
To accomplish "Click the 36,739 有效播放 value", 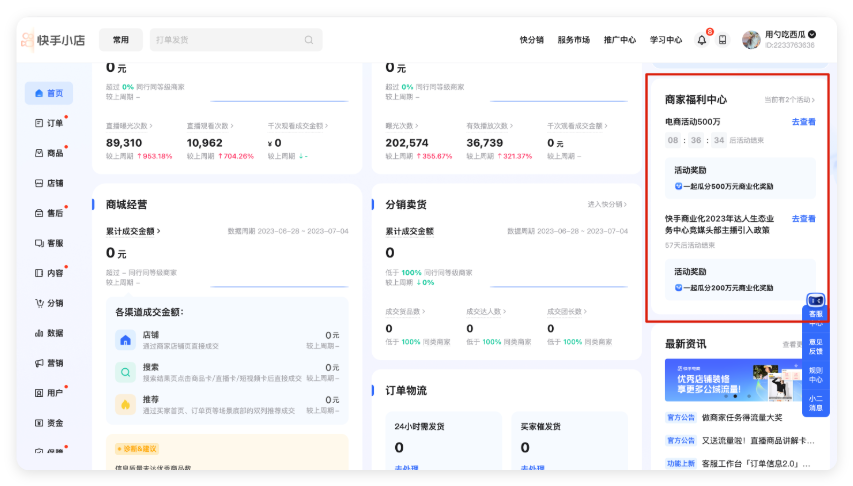I will point(485,143).
